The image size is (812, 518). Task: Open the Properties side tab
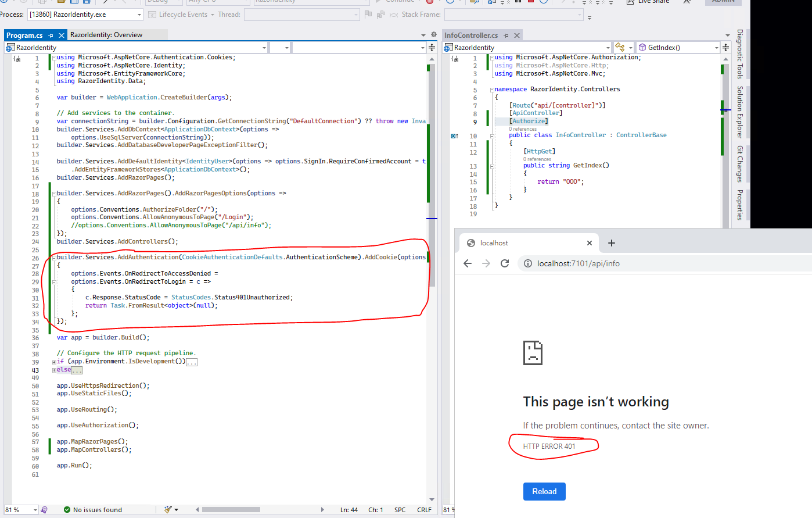pyautogui.click(x=740, y=205)
